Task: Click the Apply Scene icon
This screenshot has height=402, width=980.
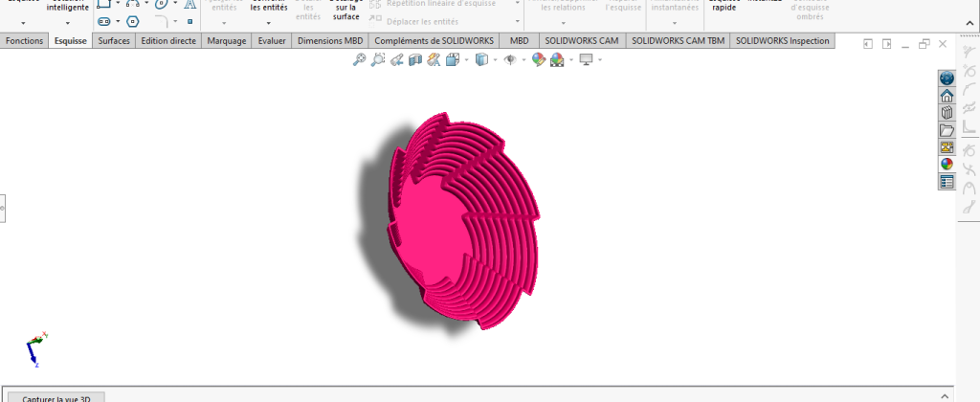Action: coord(557,60)
